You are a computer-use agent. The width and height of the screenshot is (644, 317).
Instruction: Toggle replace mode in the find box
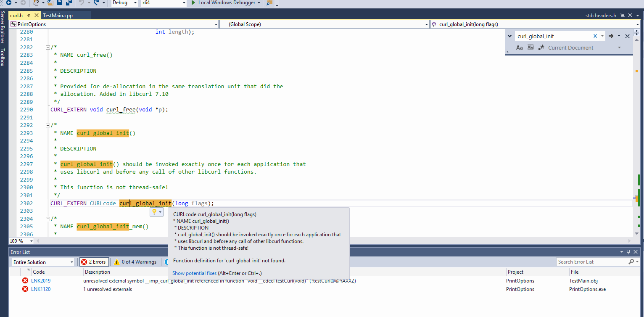(x=509, y=36)
